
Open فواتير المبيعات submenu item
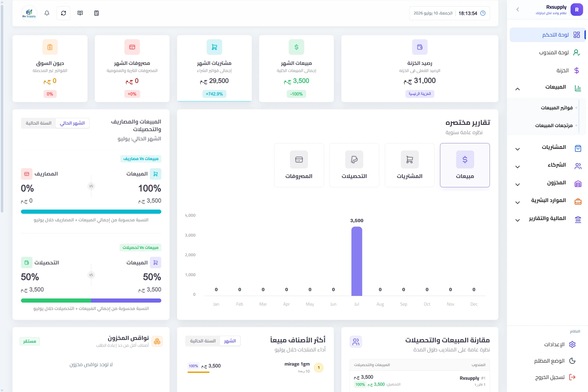pos(557,108)
